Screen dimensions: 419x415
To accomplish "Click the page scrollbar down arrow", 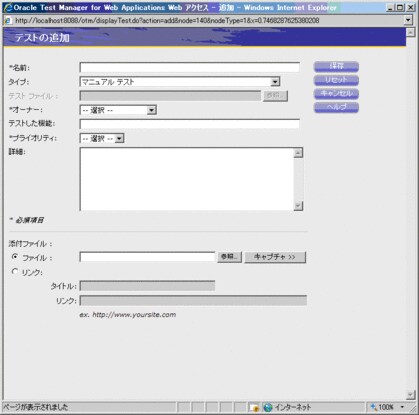I will tap(411, 395).
